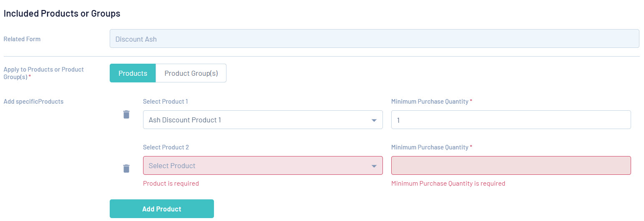Click the Discount Ash related form field
The image size is (644, 221).
pyautogui.click(x=374, y=39)
